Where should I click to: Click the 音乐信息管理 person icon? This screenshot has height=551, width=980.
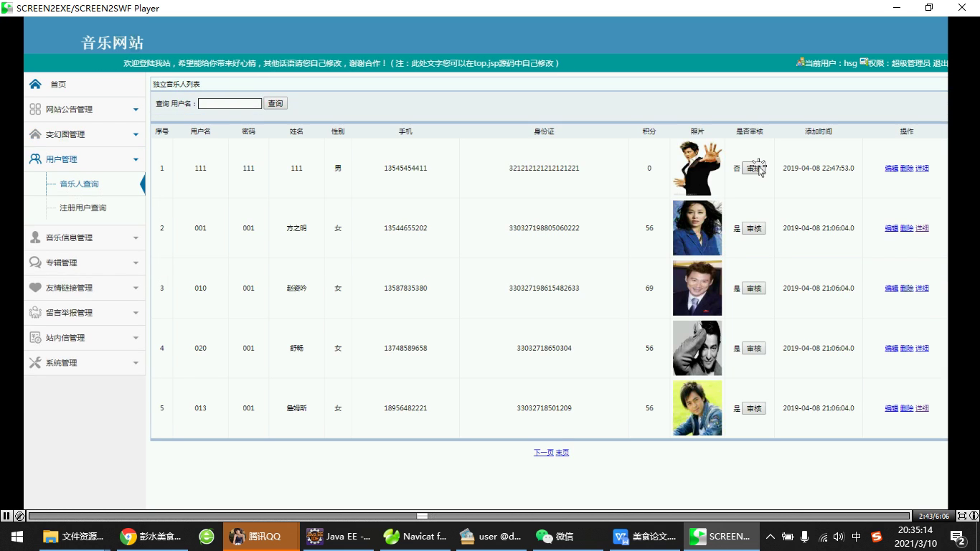pyautogui.click(x=35, y=237)
